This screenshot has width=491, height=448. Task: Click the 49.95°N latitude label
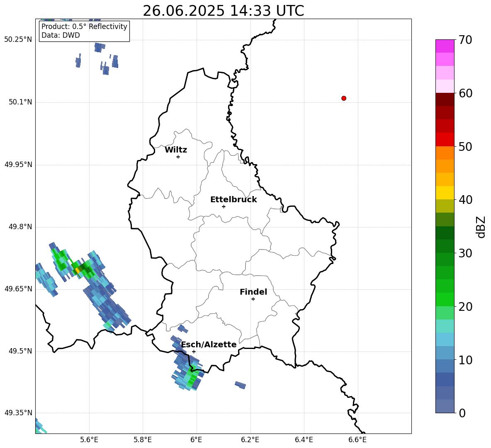[x=18, y=165]
